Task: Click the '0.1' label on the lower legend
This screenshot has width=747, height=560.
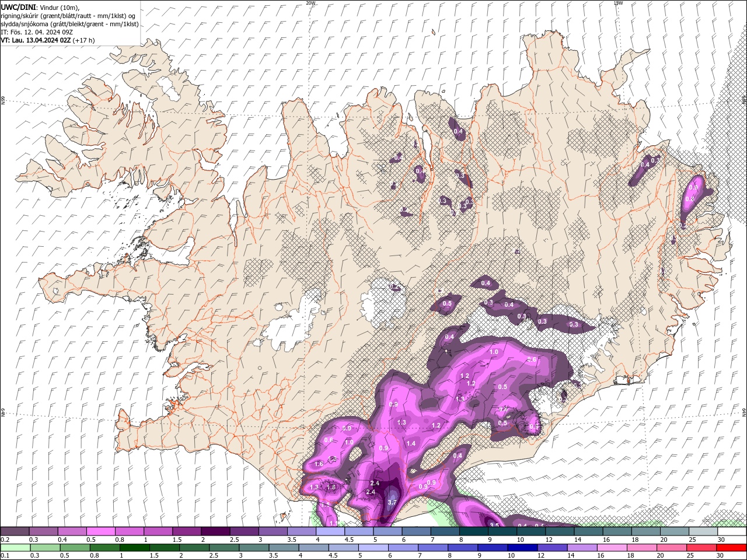Action: [5, 556]
